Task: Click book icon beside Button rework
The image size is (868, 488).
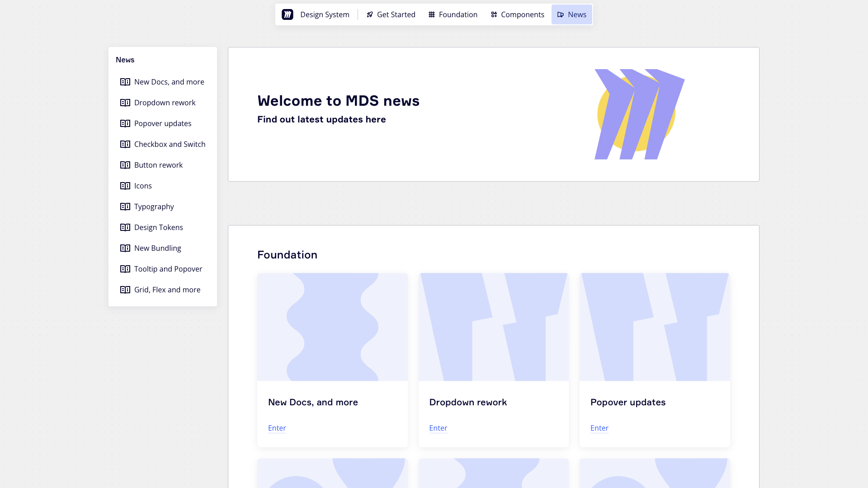Action: click(x=125, y=165)
